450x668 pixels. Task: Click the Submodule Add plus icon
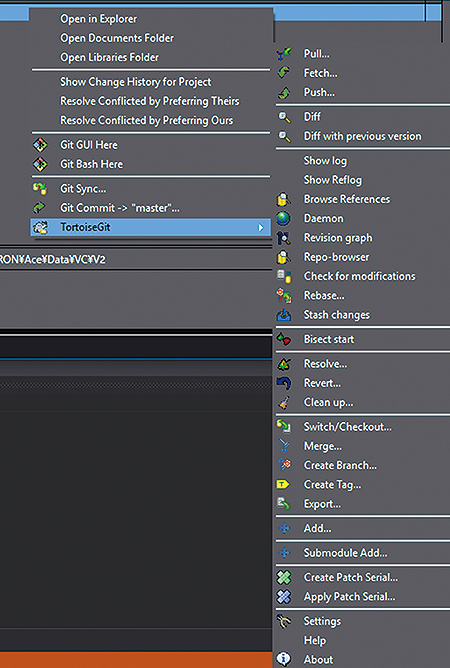click(284, 553)
